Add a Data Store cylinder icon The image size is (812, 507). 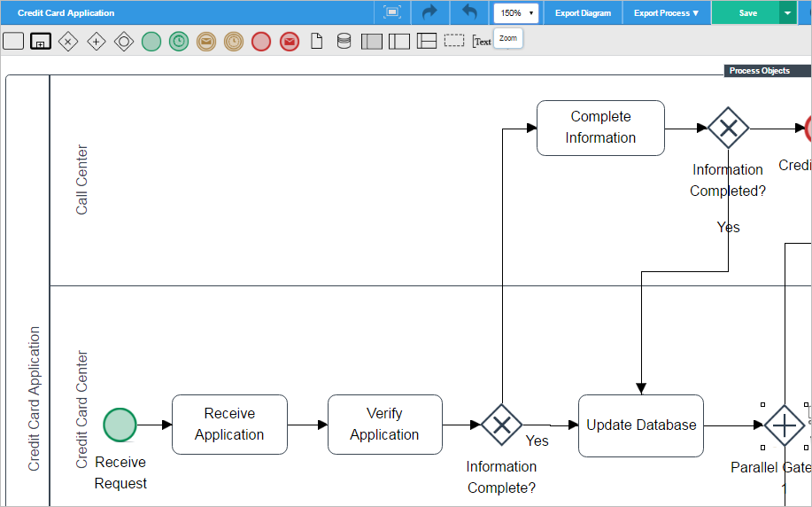(x=344, y=41)
